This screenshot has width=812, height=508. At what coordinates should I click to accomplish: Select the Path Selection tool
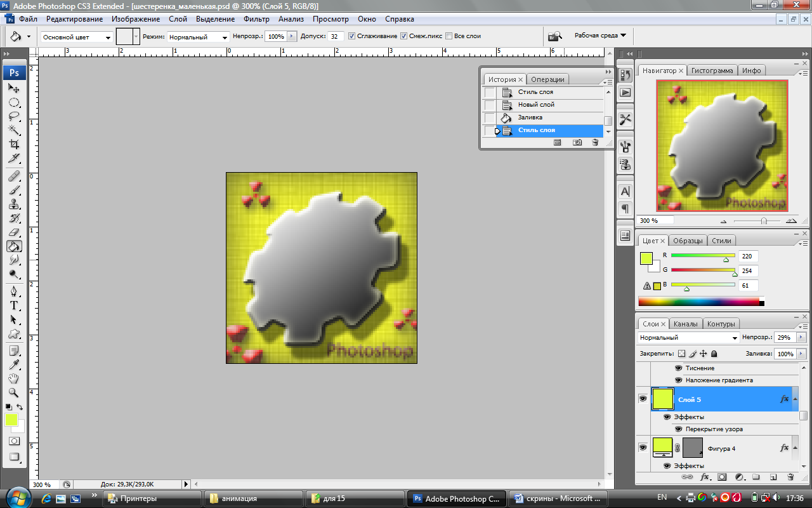(x=14, y=319)
